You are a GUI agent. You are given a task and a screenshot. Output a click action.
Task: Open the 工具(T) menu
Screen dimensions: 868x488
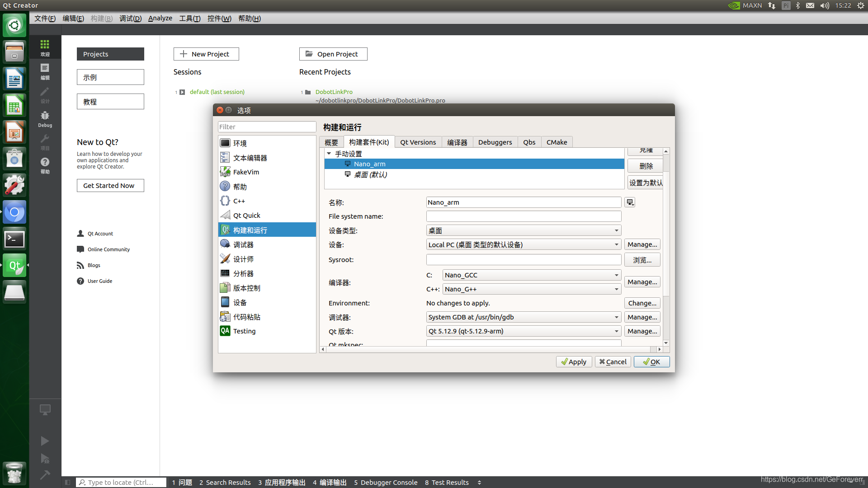click(x=189, y=19)
